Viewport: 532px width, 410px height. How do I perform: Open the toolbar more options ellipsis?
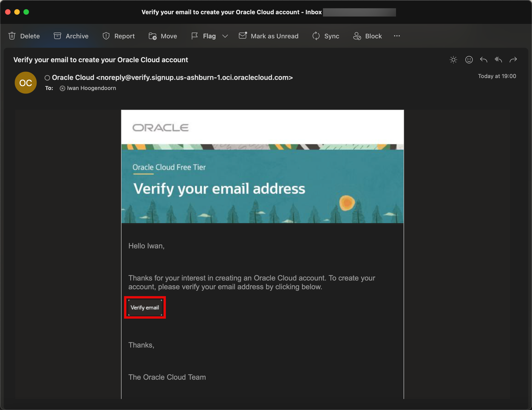pyautogui.click(x=397, y=36)
